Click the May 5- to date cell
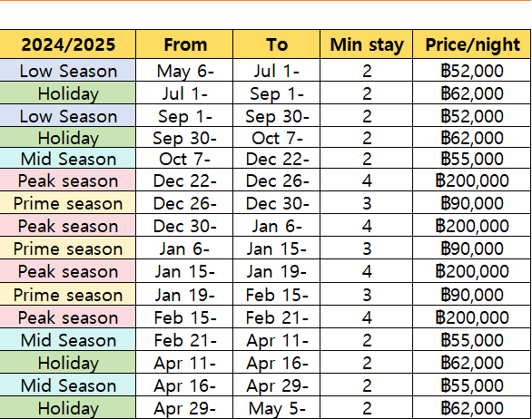Viewport: 532px width, 419px height. [x=276, y=408]
